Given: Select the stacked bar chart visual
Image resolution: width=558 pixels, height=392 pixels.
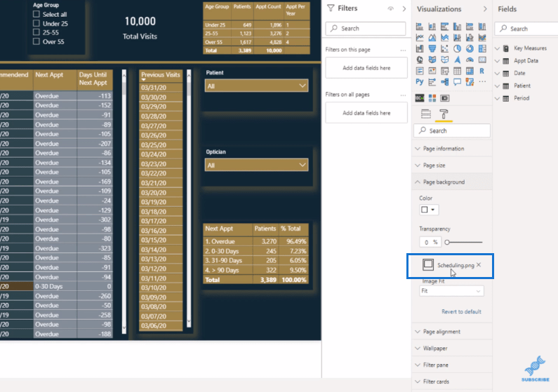Looking at the screenshot, I should (420, 27).
